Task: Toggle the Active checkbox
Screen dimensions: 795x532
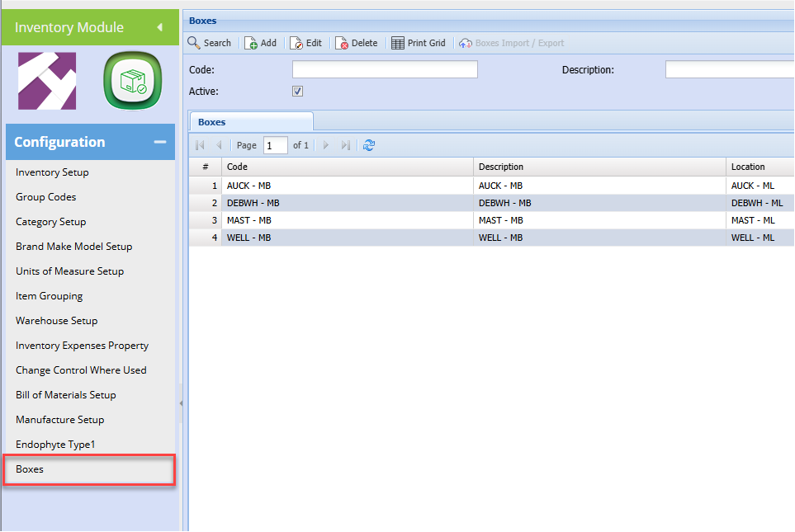Action: coord(298,92)
